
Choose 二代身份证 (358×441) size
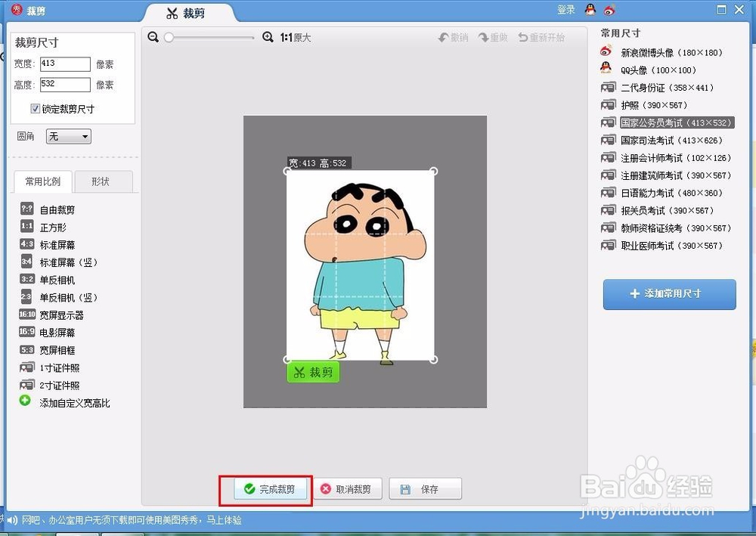(x=657, y=88)
